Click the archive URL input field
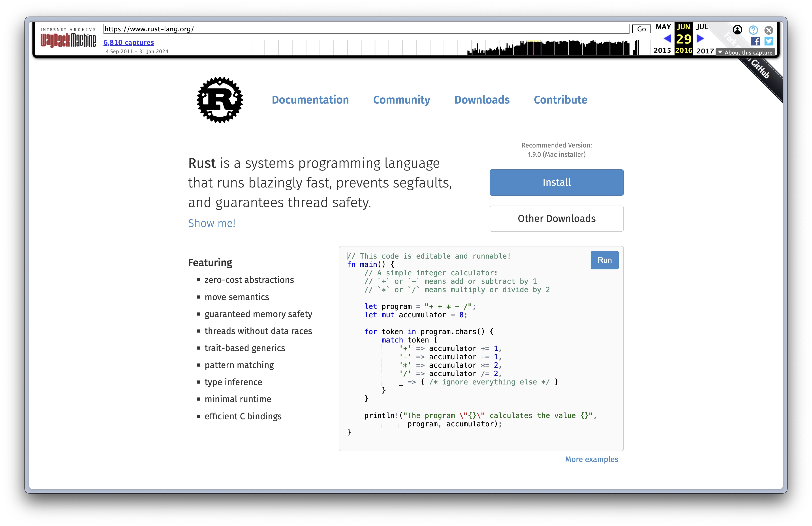The image size is (812, 526). (365, 29)
